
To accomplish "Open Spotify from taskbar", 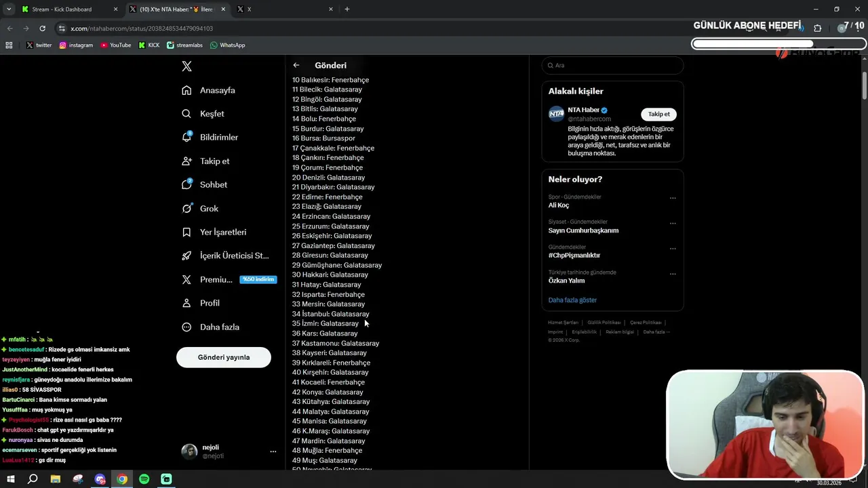I will (144, 479).
